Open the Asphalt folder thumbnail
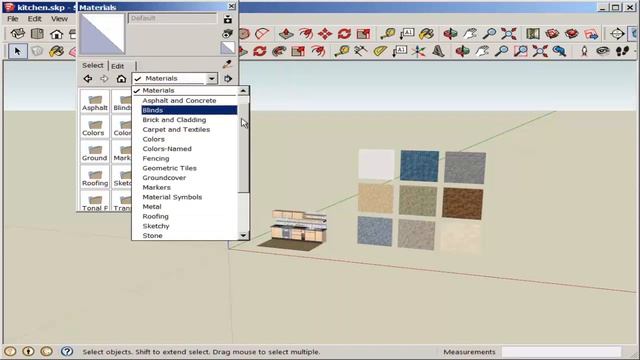Image resolution: width=640 pixels, height=360 pixels. pyautogui.click(x=95, y=102)
